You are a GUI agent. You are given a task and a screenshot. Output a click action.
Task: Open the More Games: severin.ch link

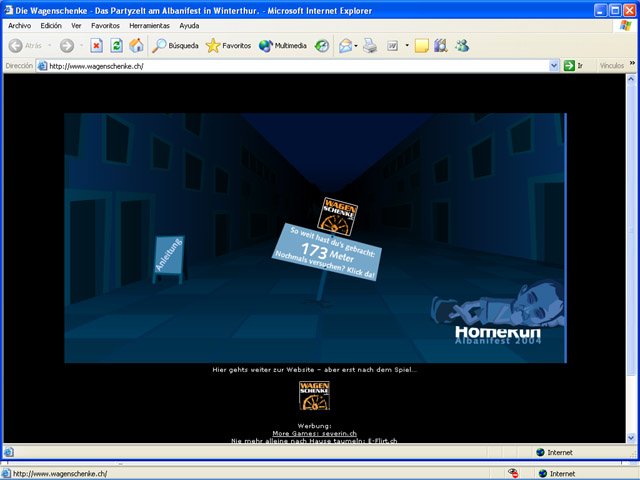[x=314, y=433]
